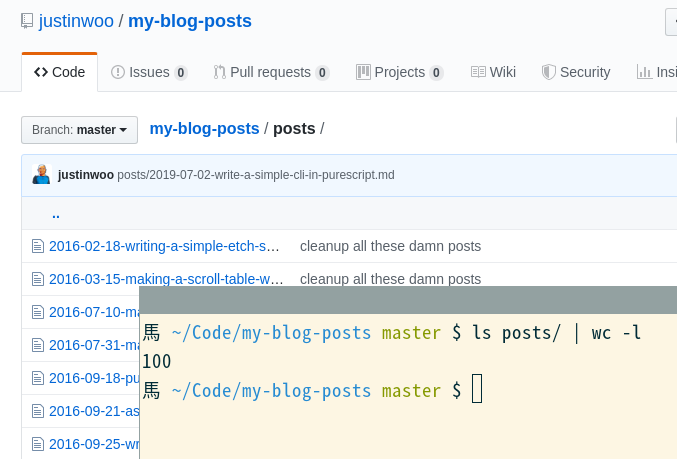677x459 pixels.
Task: Click the Pull requests branch icon
Action: (x=219, y=72)
